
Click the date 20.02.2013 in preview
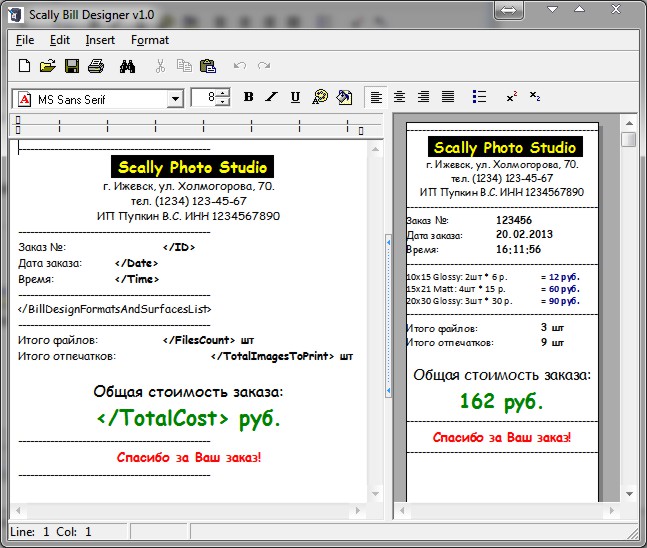524,234
